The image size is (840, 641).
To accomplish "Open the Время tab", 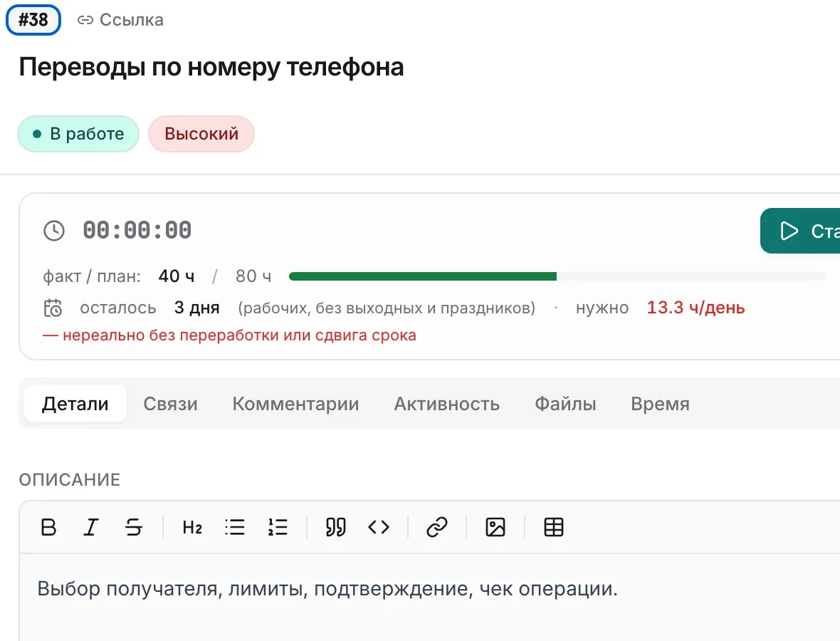I will tap(660, 404).
